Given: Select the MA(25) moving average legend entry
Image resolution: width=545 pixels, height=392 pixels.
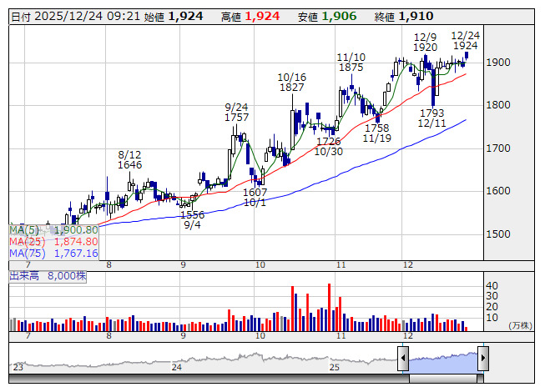Looking at the screenshot, I should tap(53, 241).
